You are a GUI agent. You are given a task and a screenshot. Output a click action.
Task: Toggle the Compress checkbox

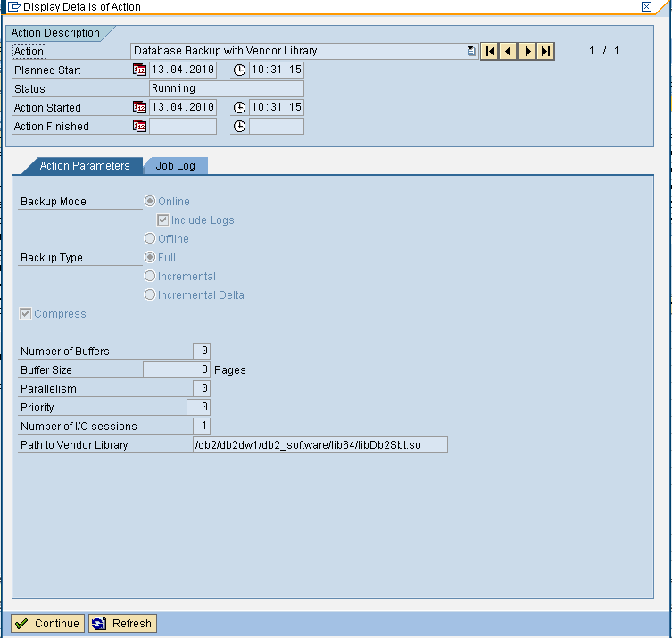pos(25,313)
